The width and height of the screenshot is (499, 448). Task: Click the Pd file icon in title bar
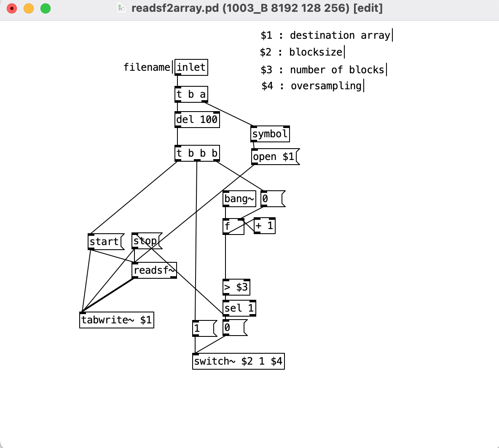click(x=121, y=8)
